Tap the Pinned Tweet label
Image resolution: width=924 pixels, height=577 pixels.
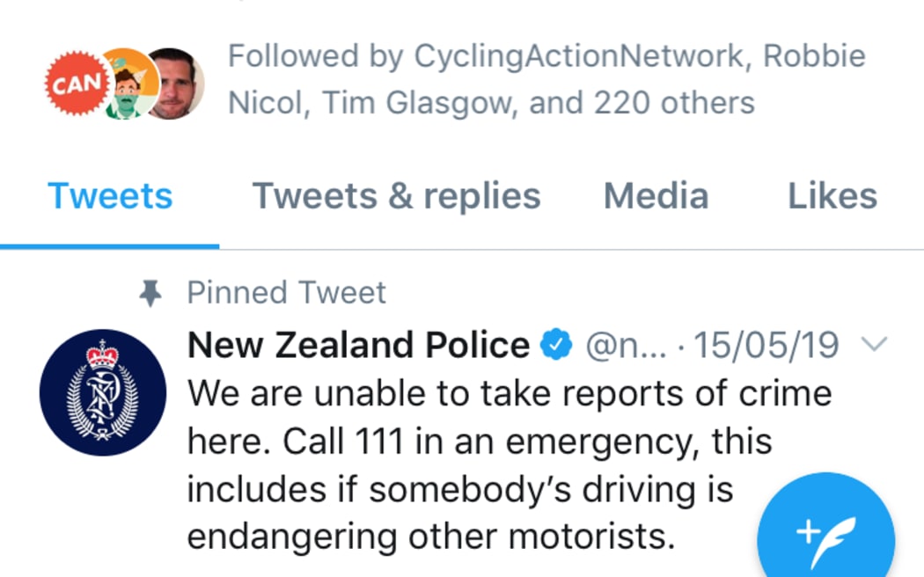286,293
